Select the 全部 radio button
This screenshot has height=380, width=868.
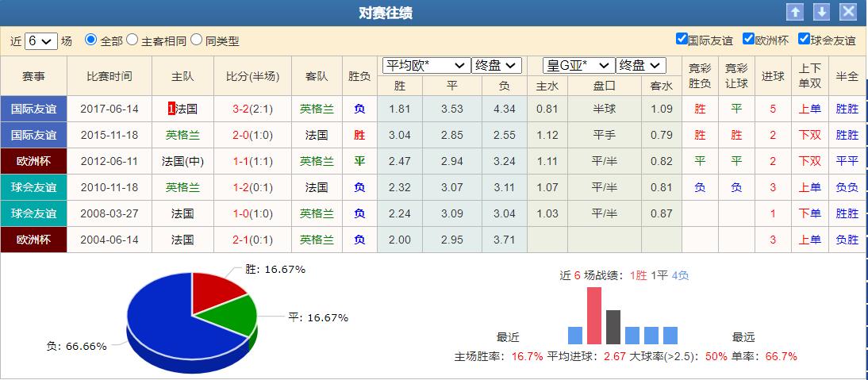point(90,40)
